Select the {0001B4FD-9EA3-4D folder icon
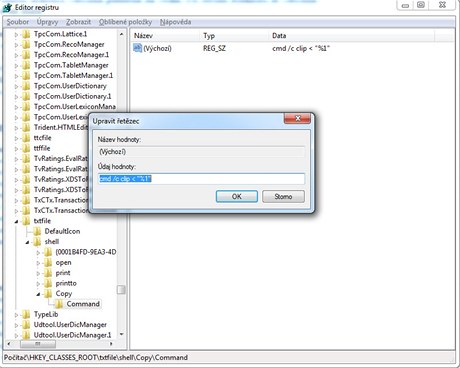Image resolution: width=460 pixels, height=368 pixels. click(48, 252)
